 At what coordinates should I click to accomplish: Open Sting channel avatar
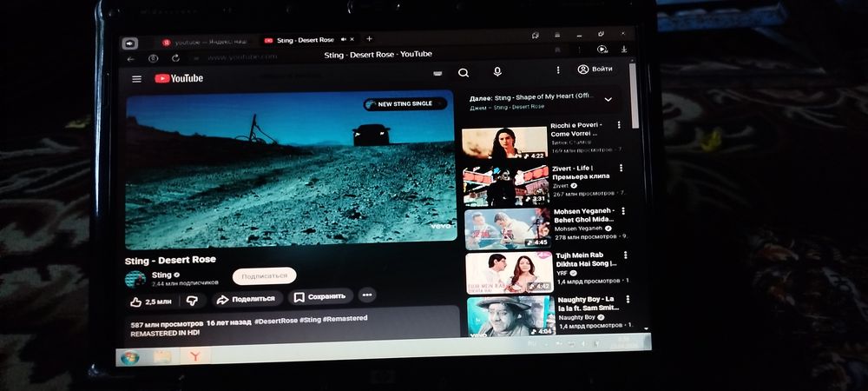[x=135, y=279]
